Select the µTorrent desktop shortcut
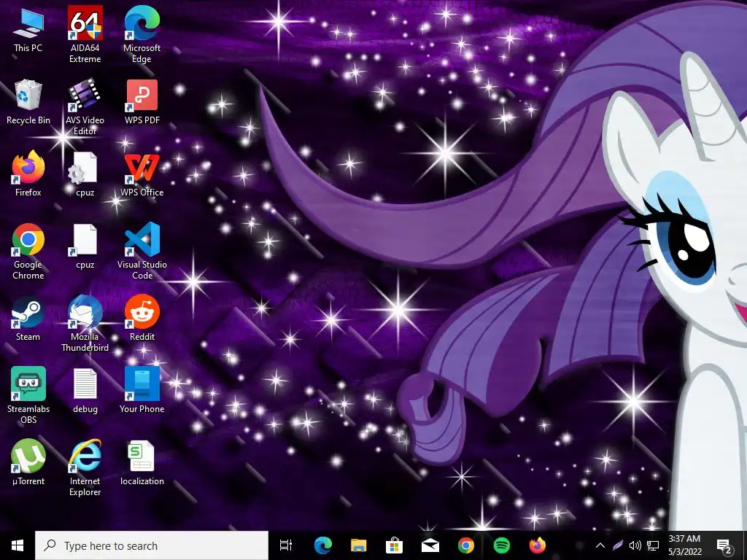This screenshot has width=747, height=560. pyautogui.click(x=28, y=463)
